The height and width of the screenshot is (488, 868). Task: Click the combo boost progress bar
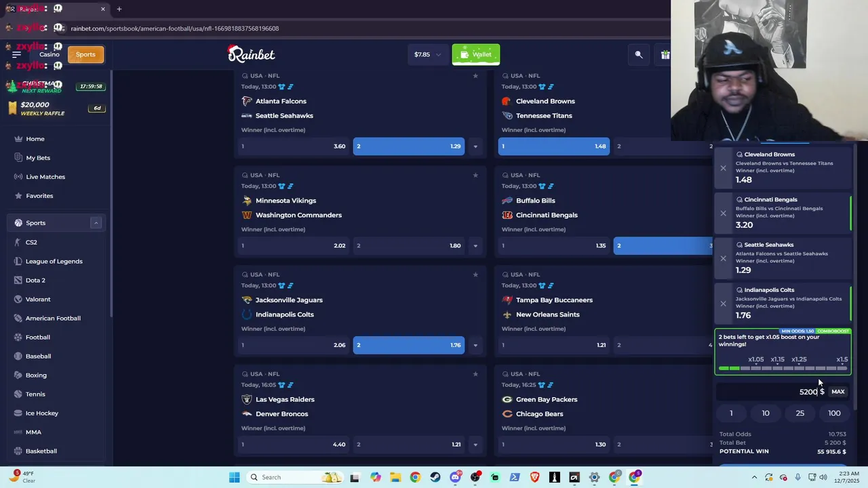pyautogui.click(x=783, y=368)
